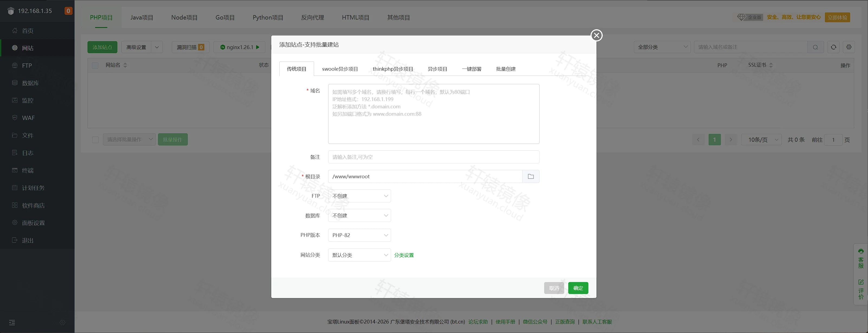
Task: Open table settings gear icon
Action: (849, 47)
